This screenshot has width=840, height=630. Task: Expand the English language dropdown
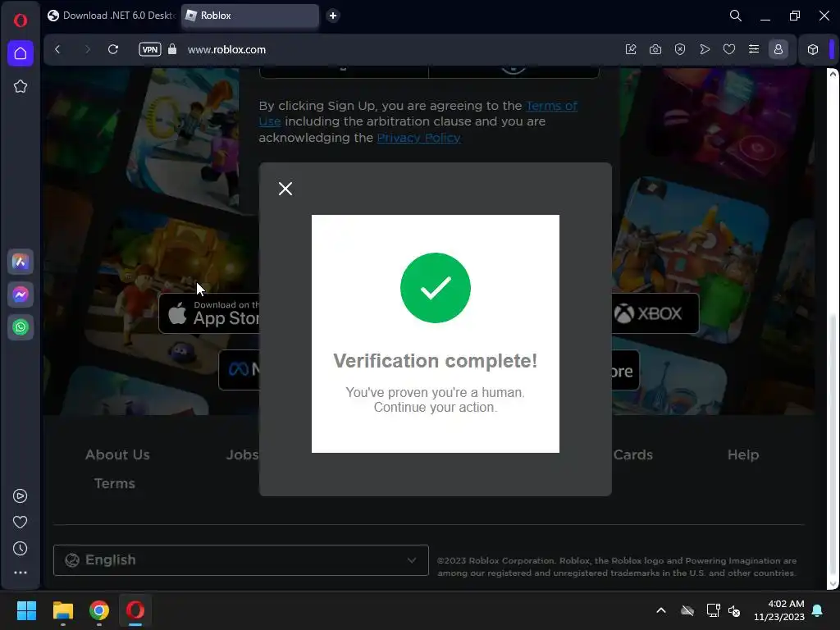click(x=241, y=559)
